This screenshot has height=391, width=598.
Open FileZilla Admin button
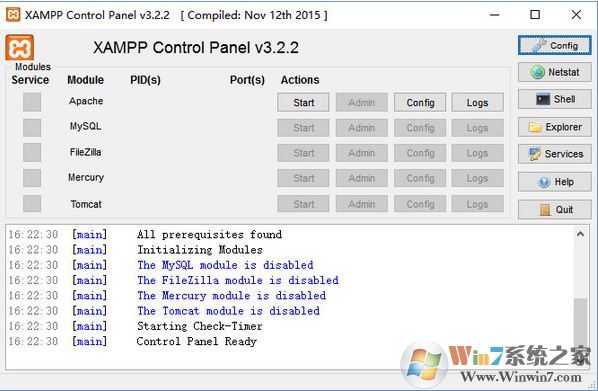click(362, 153)
